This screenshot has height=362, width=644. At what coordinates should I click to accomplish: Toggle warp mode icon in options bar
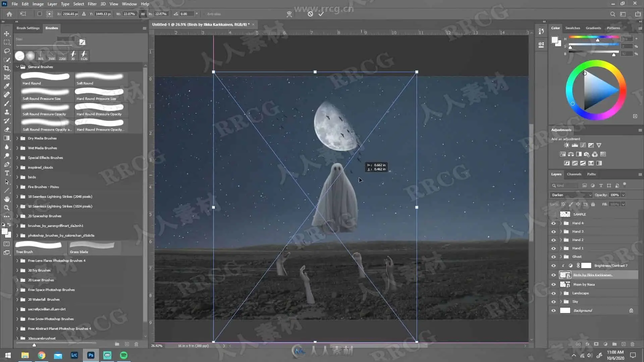coord(289,14)
